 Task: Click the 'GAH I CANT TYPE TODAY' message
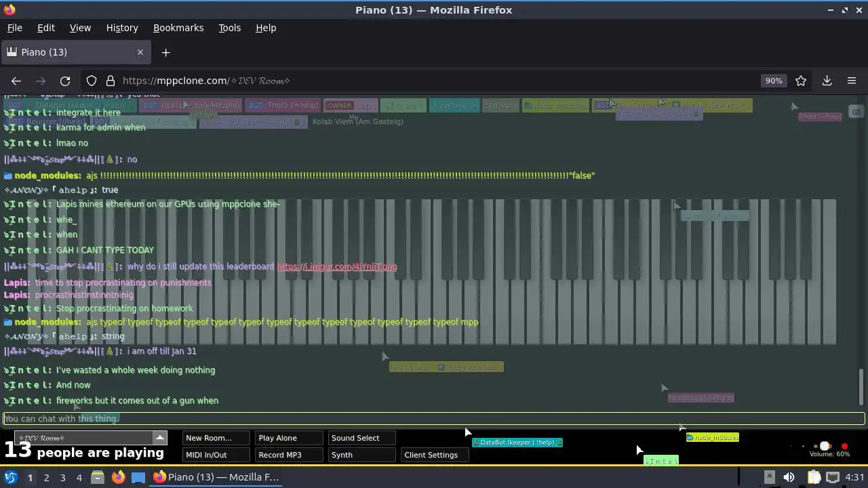(x=105, y=250)
